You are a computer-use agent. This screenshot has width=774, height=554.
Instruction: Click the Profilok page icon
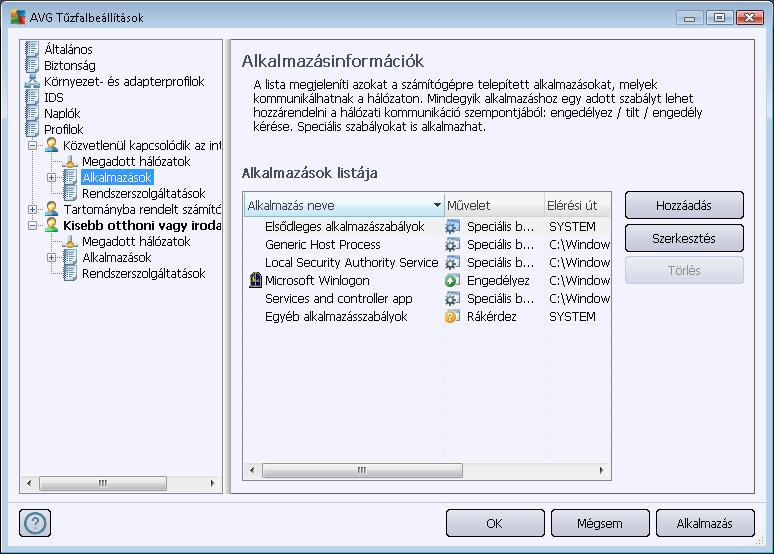pyautogui.click(x=32, y=129)
